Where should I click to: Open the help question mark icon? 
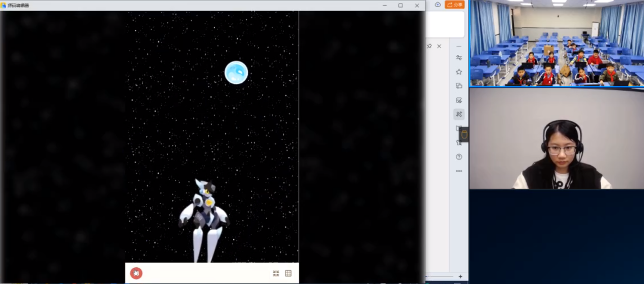[x=459, y=157]
